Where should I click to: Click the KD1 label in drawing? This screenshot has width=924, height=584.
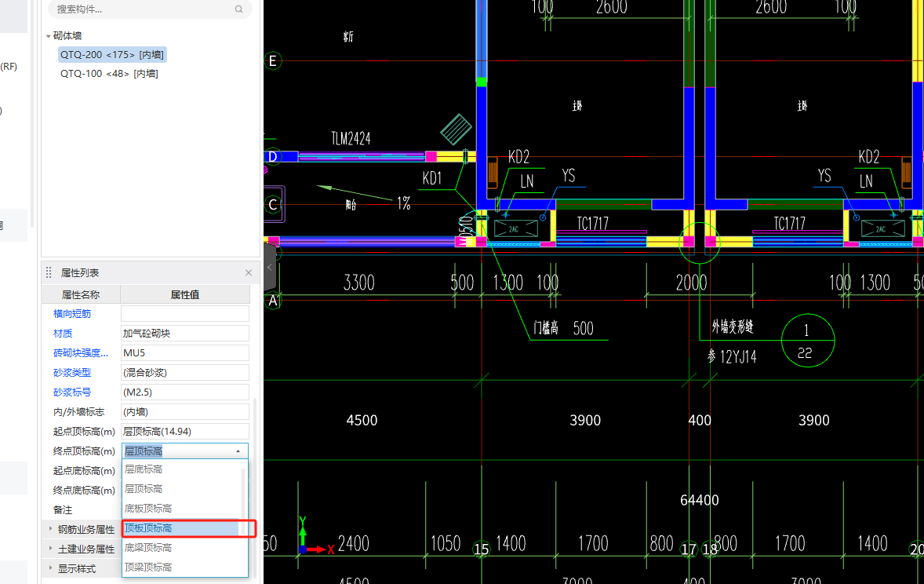tap(432, 178)
